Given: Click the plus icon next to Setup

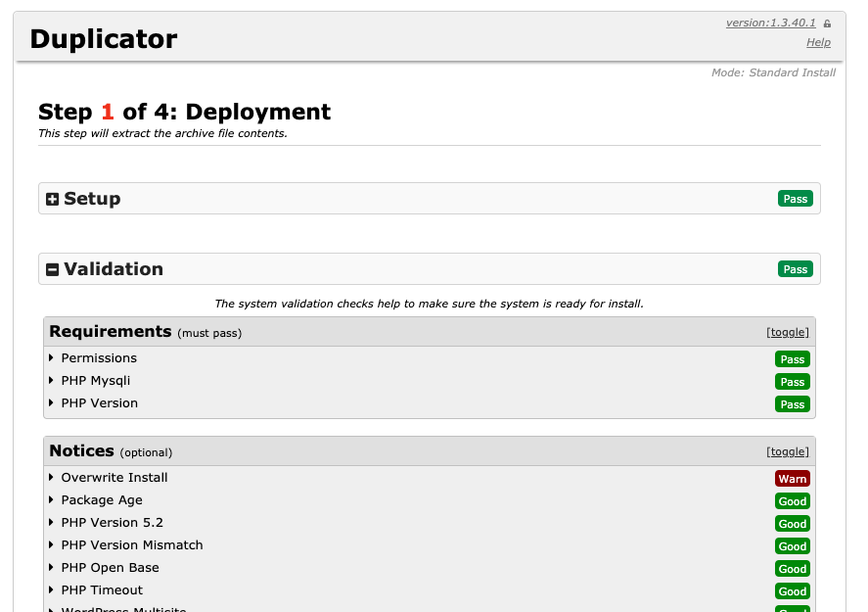Looking at the screenshot, I should point(53,199).
